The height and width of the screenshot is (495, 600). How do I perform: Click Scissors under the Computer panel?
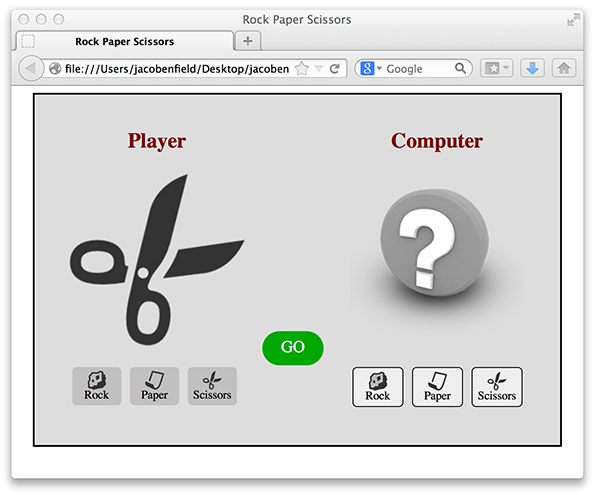coord(497,387)
